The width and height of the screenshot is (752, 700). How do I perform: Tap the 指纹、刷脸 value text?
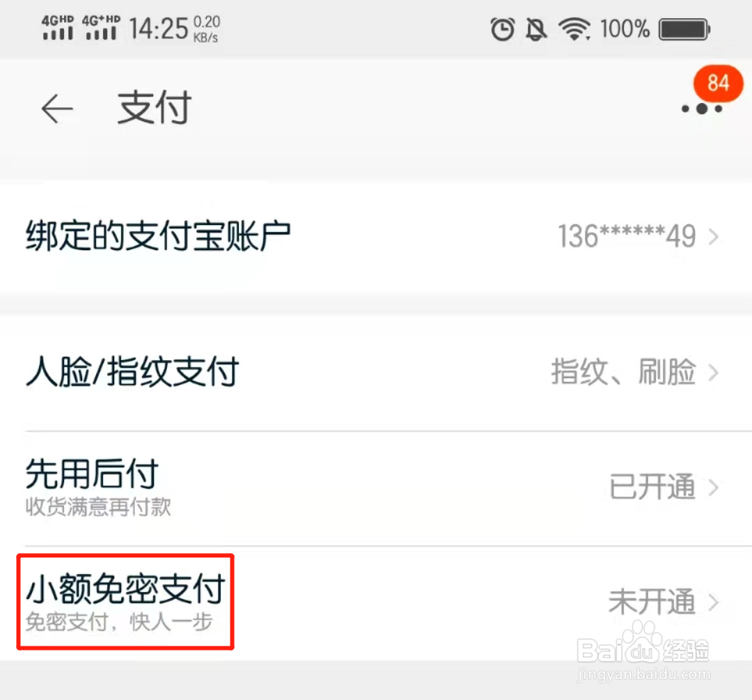tap(623, 373)
